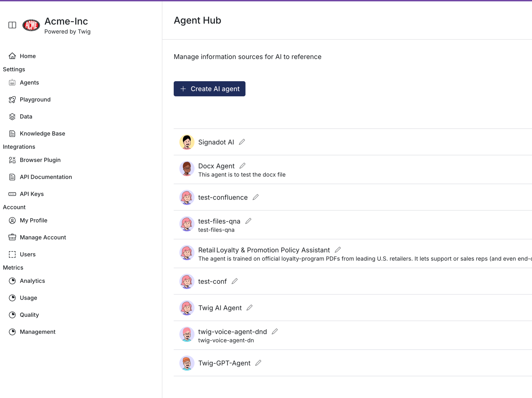532x398 pixels.
Task: Go to Knowledge Base in sidebar
Action: 42,134
